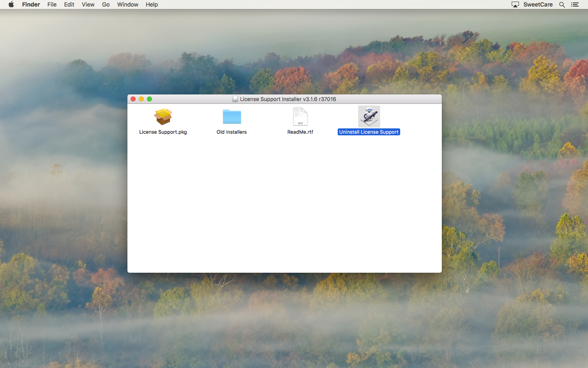Open the File menu
The image size is (588, 368).
[x=52, y=4]
